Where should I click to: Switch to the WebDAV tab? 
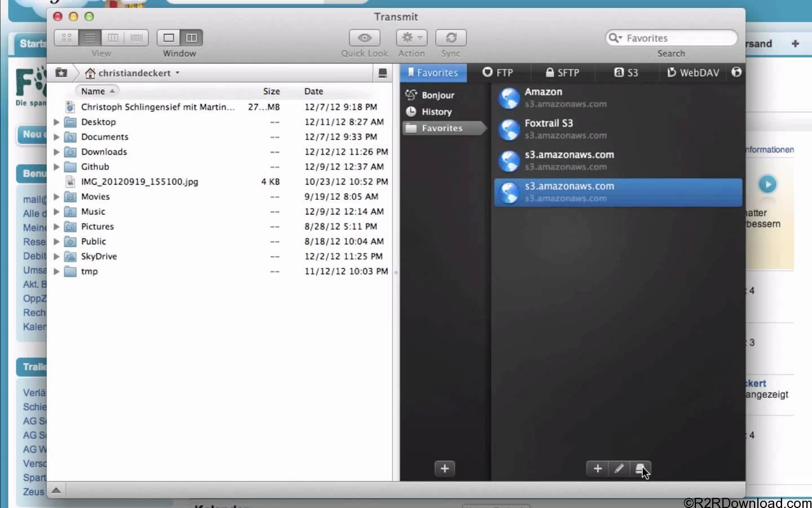693,73
